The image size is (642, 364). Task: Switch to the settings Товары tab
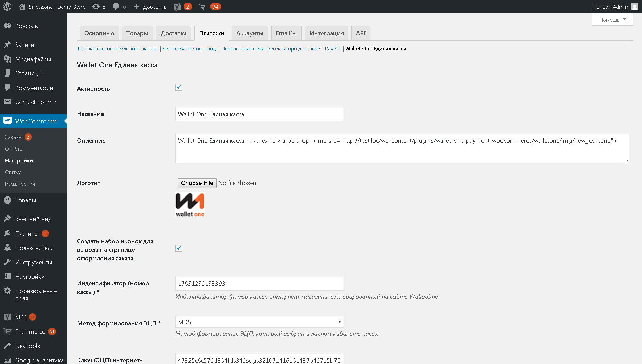pos(137,33)
